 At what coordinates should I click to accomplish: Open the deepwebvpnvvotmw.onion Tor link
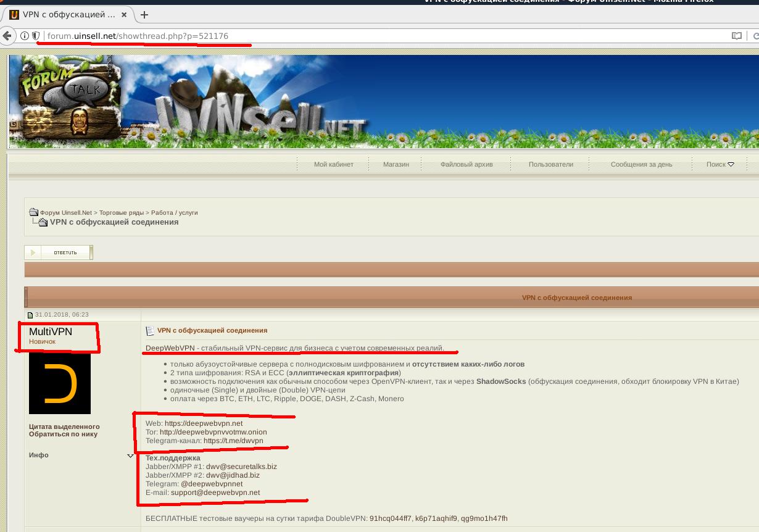214,432
